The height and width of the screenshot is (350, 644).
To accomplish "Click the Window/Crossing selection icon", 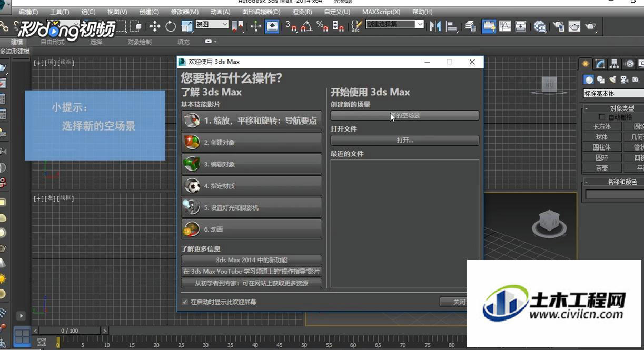I will (136, 26).
